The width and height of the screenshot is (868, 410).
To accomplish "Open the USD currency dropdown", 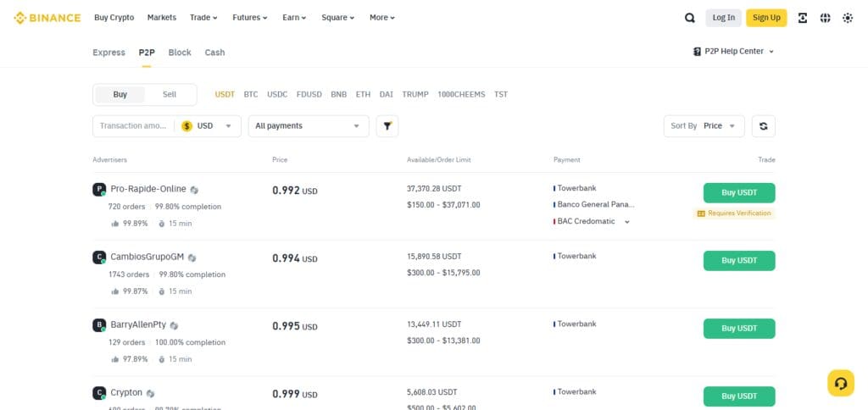I will (208, 126).
